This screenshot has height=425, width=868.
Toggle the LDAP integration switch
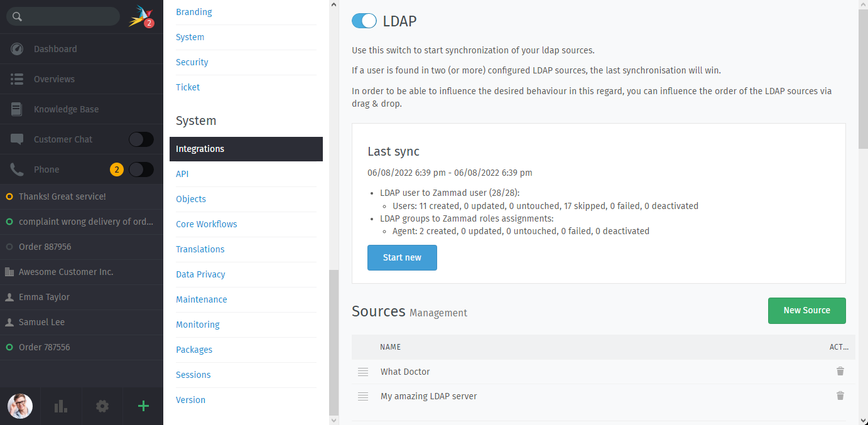pyautogui.click(x=364, y=21)
